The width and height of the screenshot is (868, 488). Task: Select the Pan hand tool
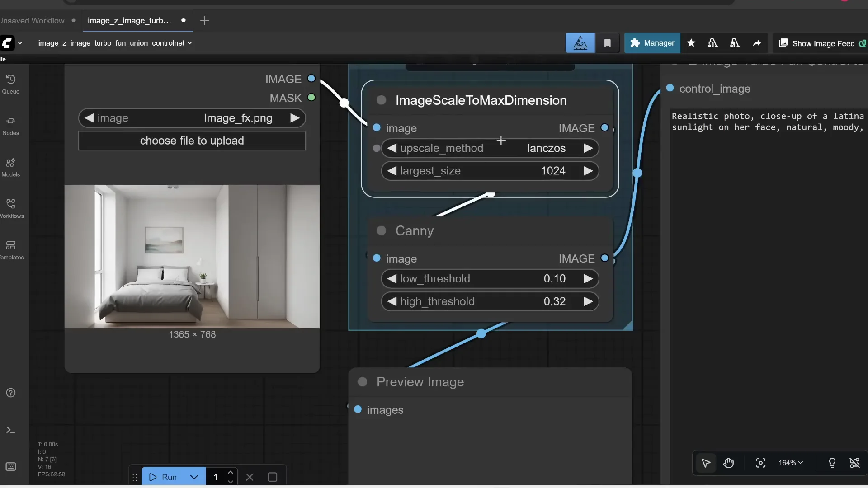[x=729, y=463]
